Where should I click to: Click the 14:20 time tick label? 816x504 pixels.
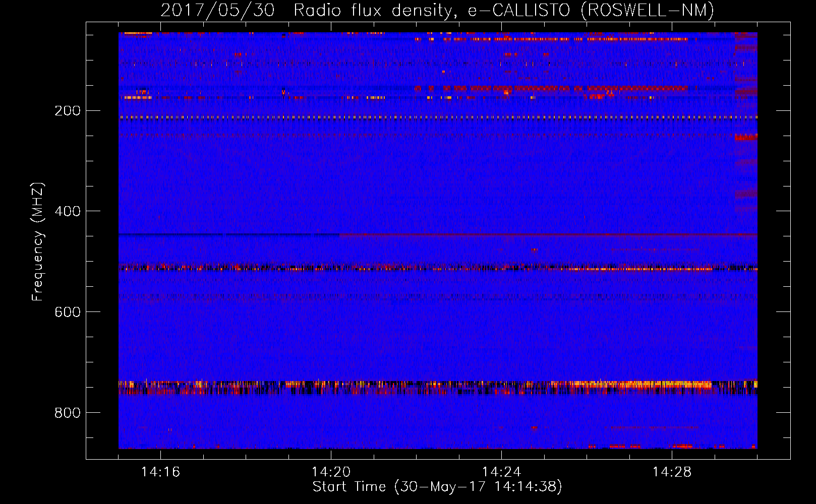point(331,472)
